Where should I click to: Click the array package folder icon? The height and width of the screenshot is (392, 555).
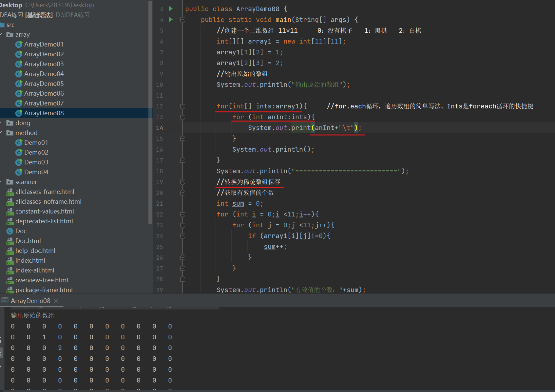tap(10, 35)
